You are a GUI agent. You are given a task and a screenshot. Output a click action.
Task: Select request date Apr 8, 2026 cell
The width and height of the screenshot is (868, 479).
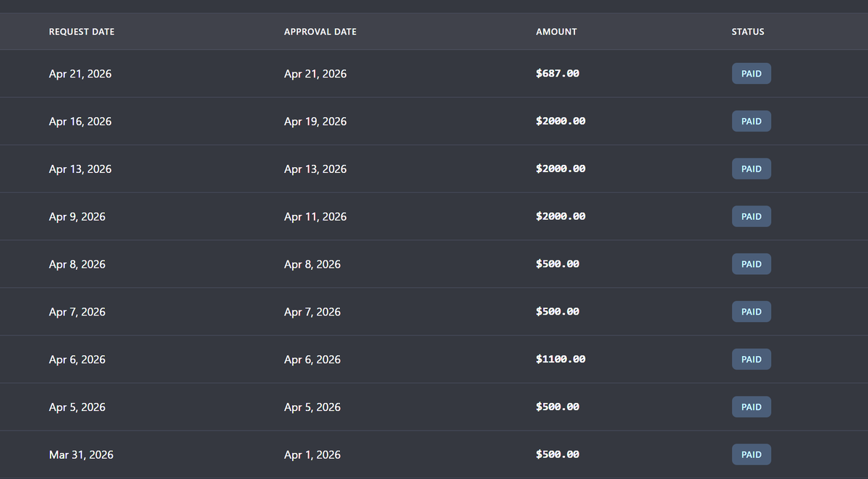(77, 265)
